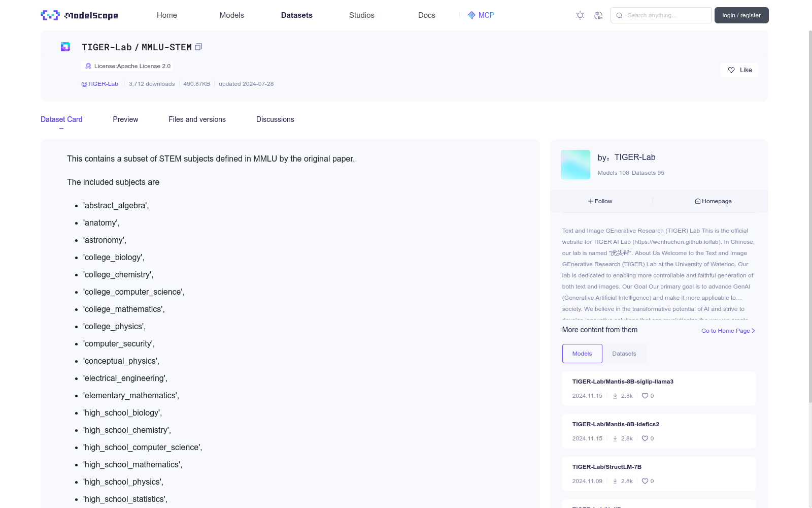Click the 'elementary_mathematics' list item
This screenshot has width=812, height=508.
click(131, 396)
